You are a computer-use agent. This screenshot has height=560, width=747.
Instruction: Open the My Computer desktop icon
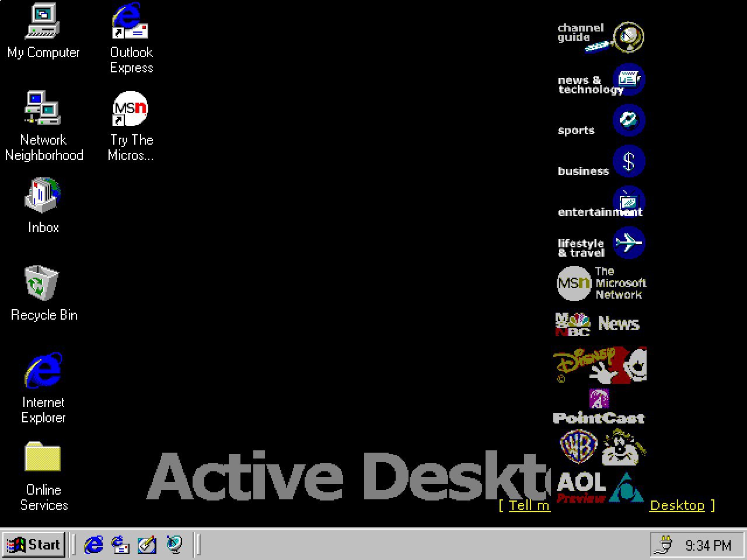coord(43,32)
